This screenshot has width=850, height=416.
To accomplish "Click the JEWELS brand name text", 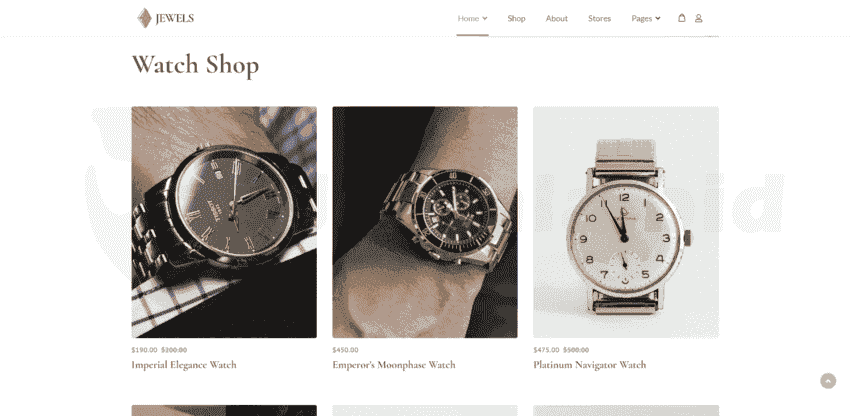I will click(x=175, y=18).
